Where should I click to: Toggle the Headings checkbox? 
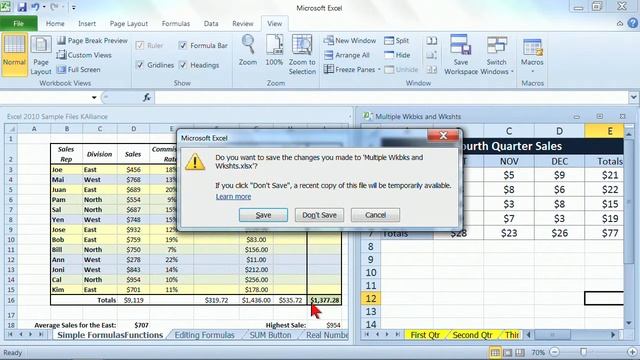pos(183,65)
